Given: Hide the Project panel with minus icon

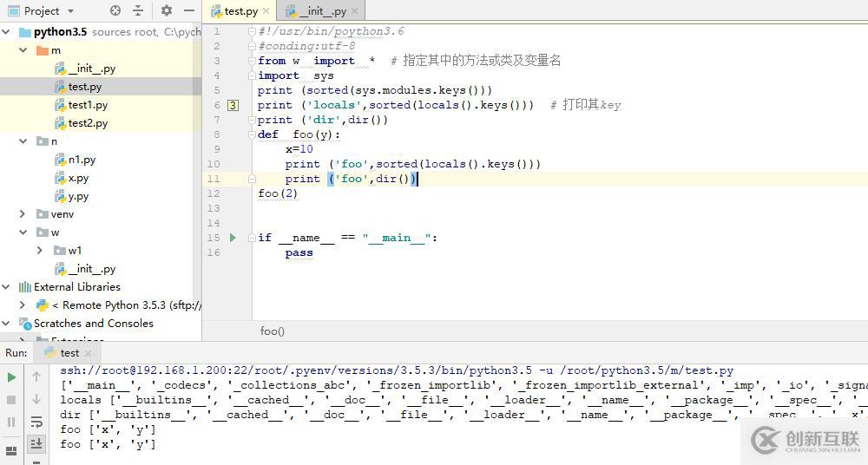Looking at the screenshot, I should tap(188, 10).
